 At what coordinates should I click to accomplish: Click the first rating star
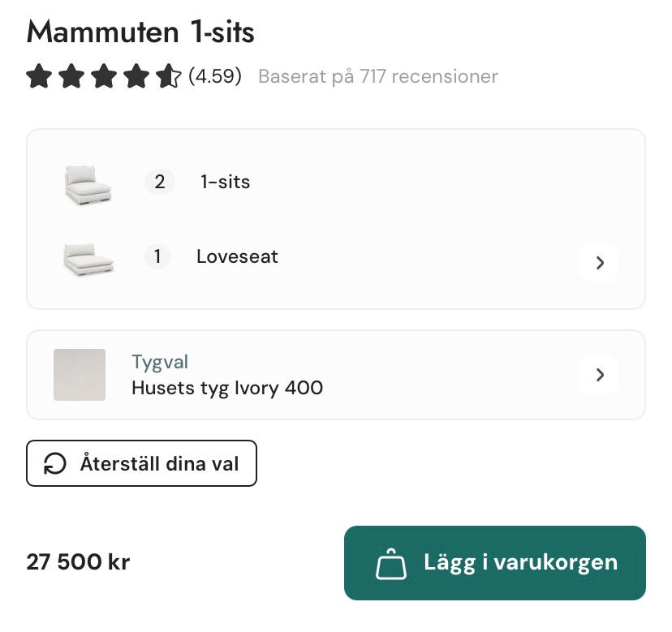coord(39,77)
